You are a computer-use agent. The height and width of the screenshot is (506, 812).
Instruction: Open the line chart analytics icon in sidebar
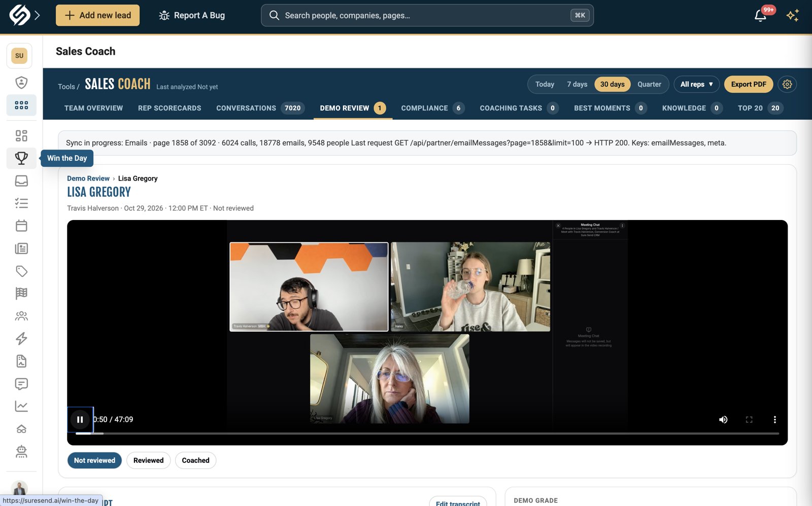point(21,406)
